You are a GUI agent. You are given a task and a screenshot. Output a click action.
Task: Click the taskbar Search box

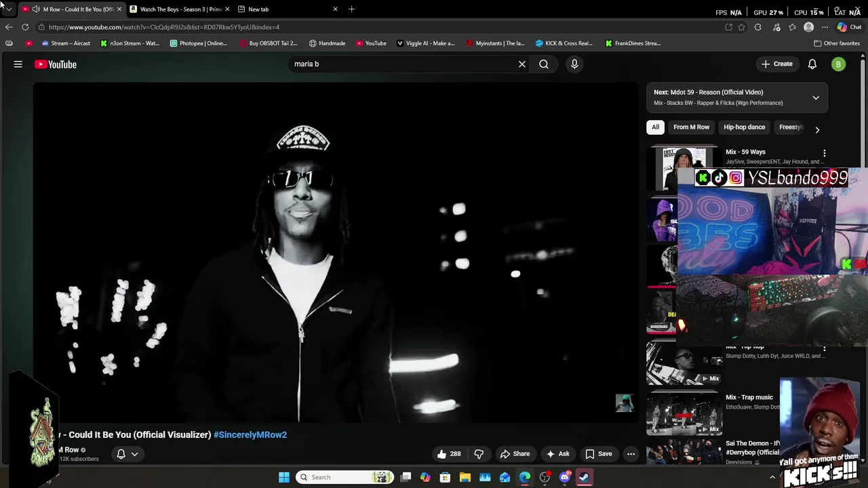[x=346, y=477]
